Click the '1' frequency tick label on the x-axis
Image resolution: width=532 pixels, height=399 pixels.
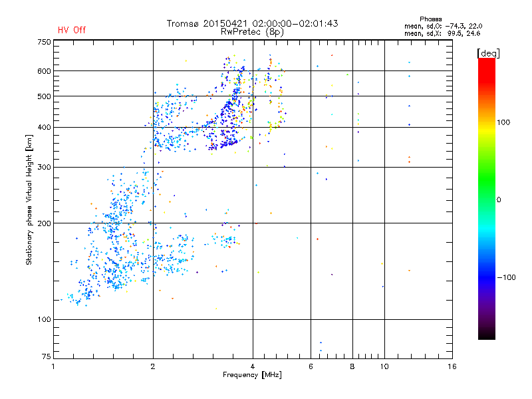(53, 366)
